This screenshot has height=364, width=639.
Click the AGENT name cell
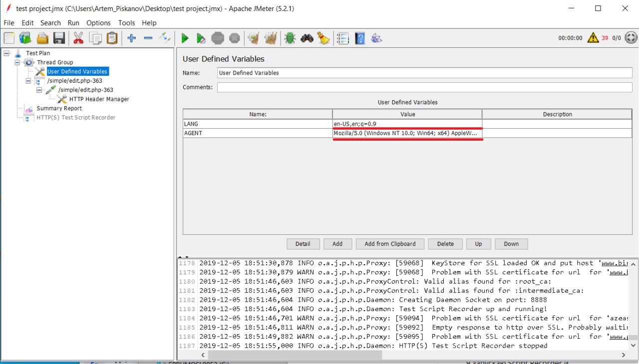click(258, 133)
